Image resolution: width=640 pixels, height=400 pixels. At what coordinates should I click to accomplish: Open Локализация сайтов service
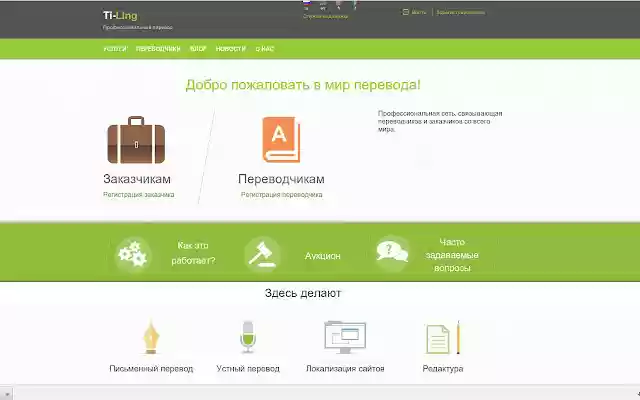point(345,369)
